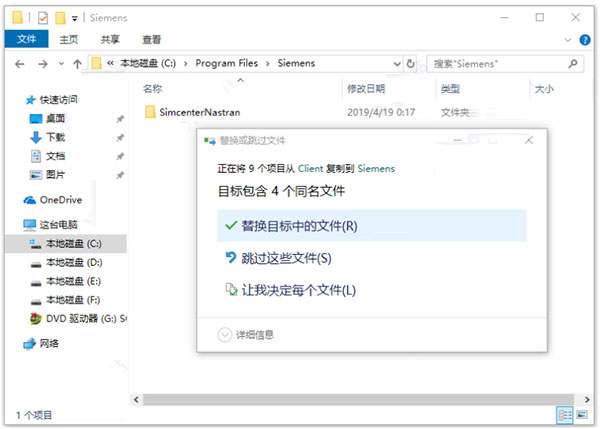Image resolution: width=600 pixels, height=429 pixels.
Task: Open 图片 in the navigation pane
Action: [x=55, y=175]
